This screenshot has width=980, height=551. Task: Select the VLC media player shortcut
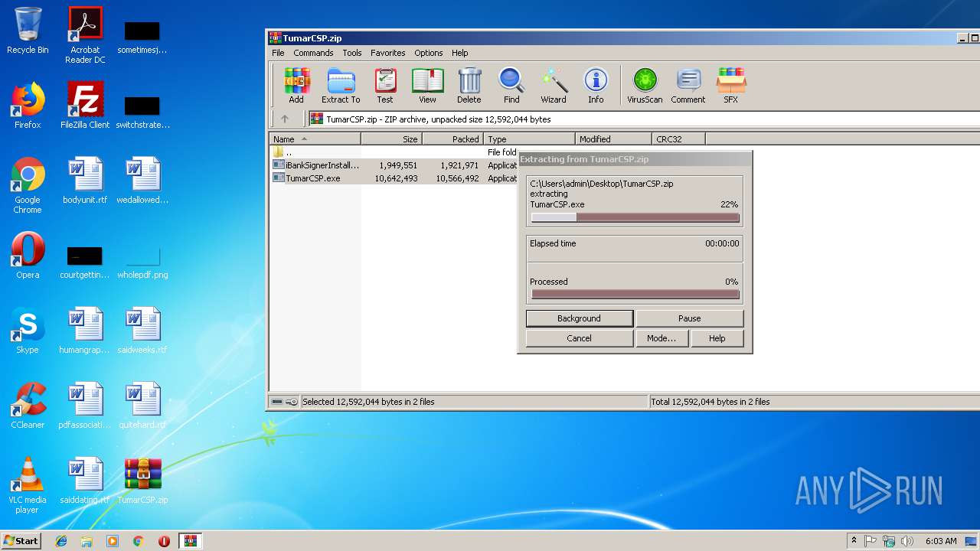pyautogui.click(x=28, y=485)
